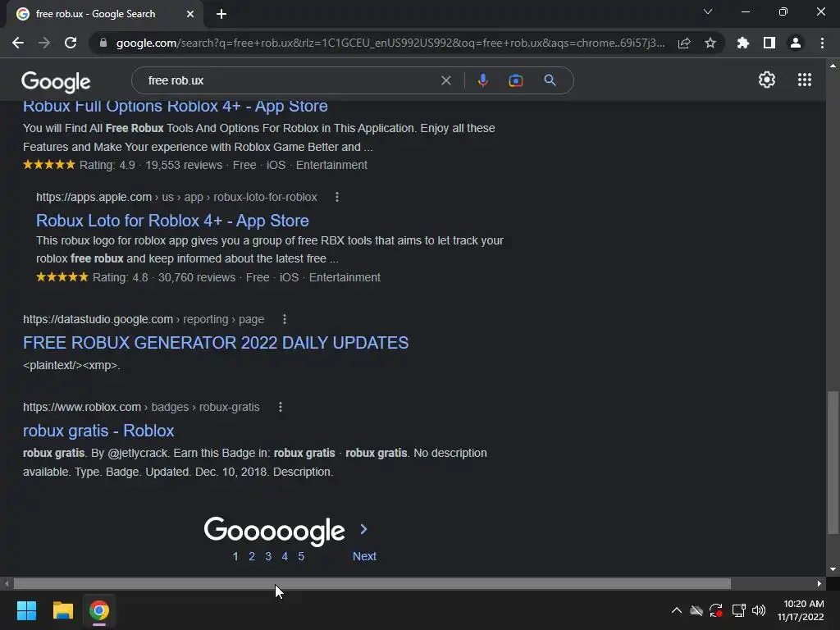Click the next-page chevron beside Goooooogle
Viewport: 840px width, 630px height.
click(x=363, y=529)
